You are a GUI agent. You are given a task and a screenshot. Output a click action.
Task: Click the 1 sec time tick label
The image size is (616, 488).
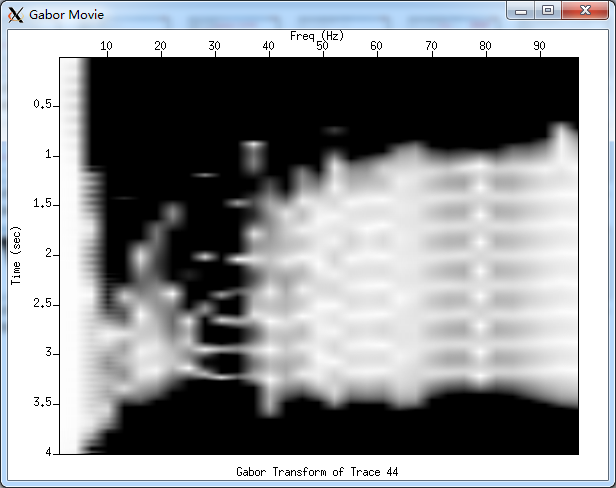click(49, 154)
